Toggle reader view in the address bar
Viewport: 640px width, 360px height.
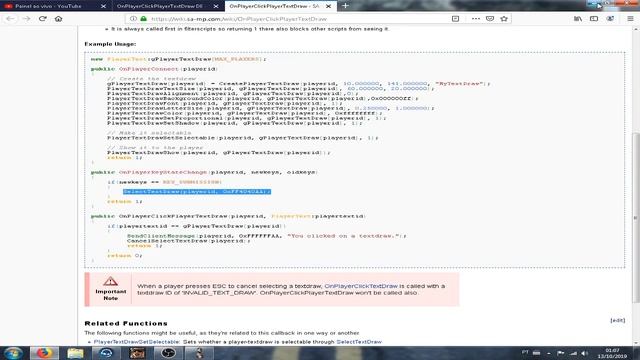(456, 19)
